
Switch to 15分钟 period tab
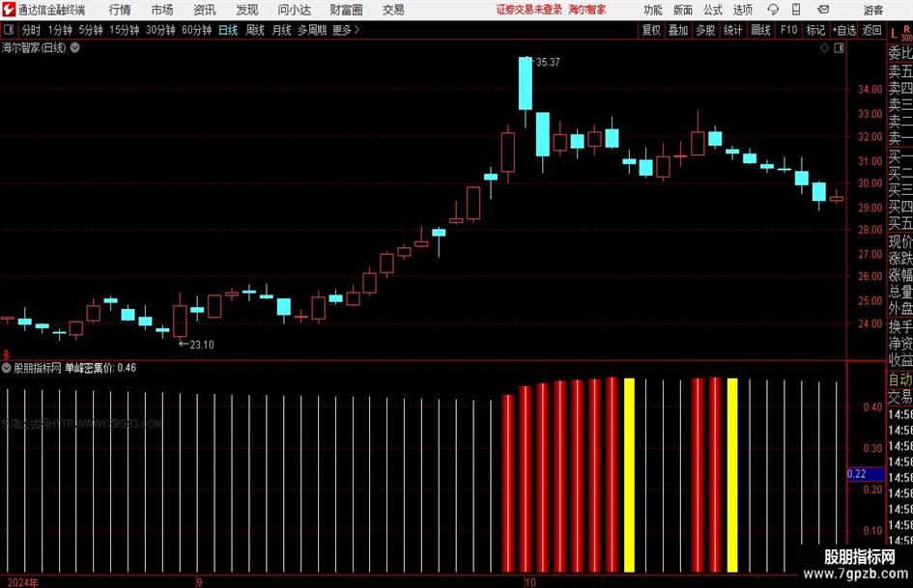click(125, 30)
